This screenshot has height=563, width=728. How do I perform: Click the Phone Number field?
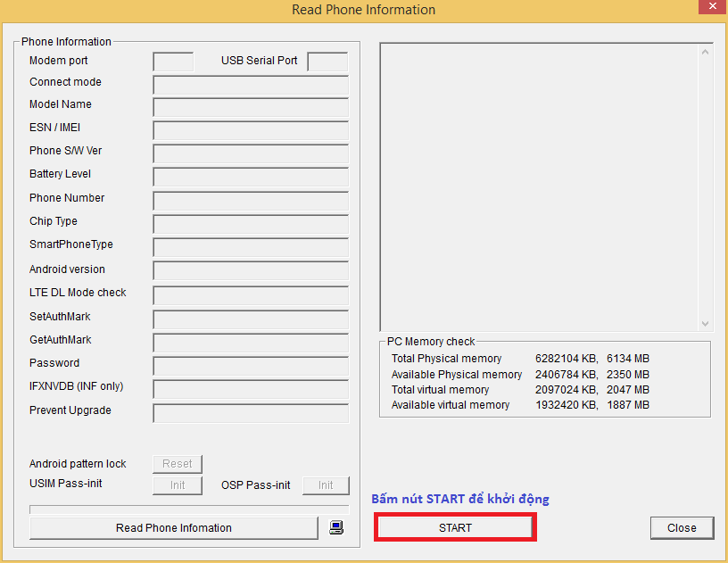coord(251,201)
